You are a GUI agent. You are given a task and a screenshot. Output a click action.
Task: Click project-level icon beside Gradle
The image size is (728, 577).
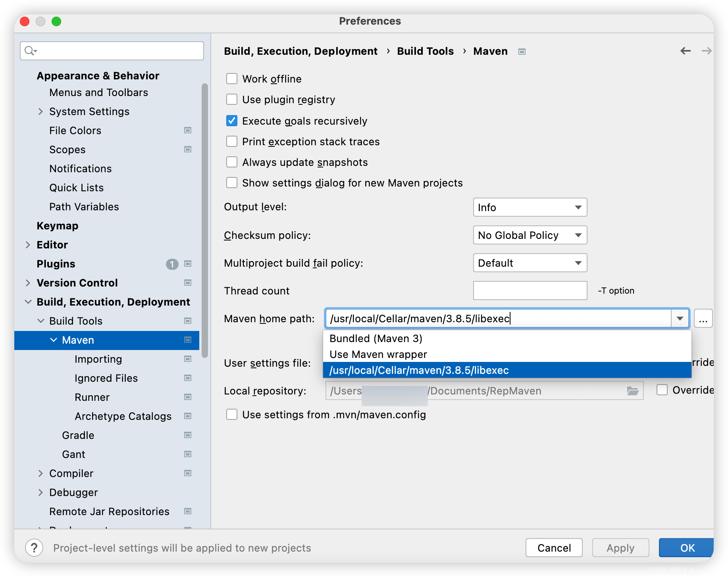pyautogui.click(x=188, y=435)
